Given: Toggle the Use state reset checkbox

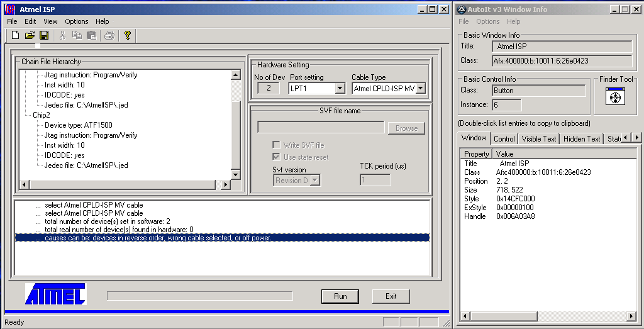Looking at the screenshot, I should coord(277,157).
